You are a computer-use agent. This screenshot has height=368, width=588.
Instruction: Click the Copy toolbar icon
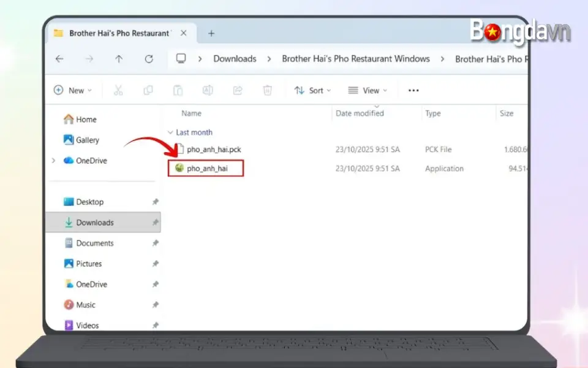point(148,90)
